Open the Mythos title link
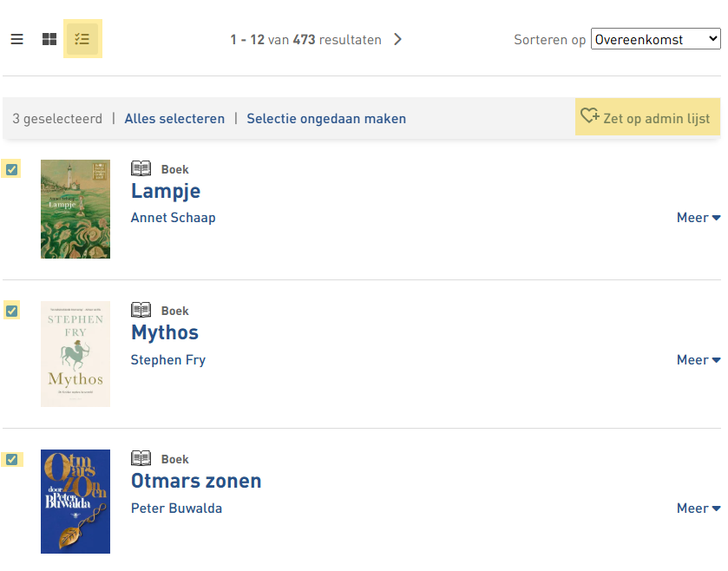Screen dimensions: 728x571 click(x=165, y=332)
